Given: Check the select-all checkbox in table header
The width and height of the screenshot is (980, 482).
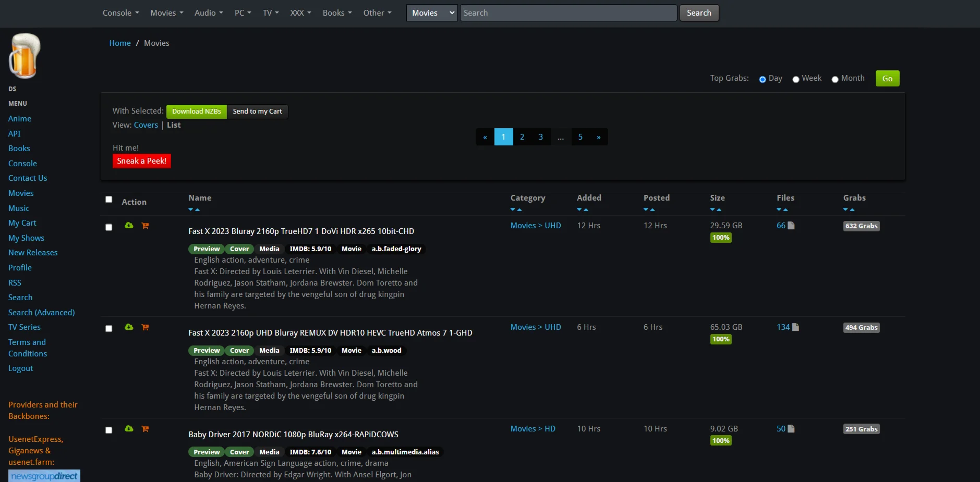Looking at the screenshot, I should (x=109, y=200).
